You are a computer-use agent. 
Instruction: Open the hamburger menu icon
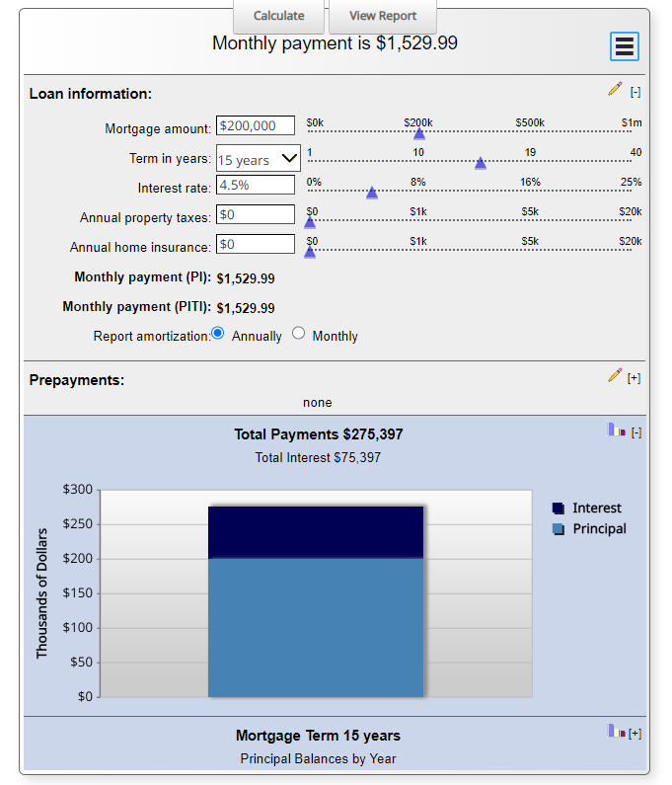pyautogui.click(x=624, y=46)
